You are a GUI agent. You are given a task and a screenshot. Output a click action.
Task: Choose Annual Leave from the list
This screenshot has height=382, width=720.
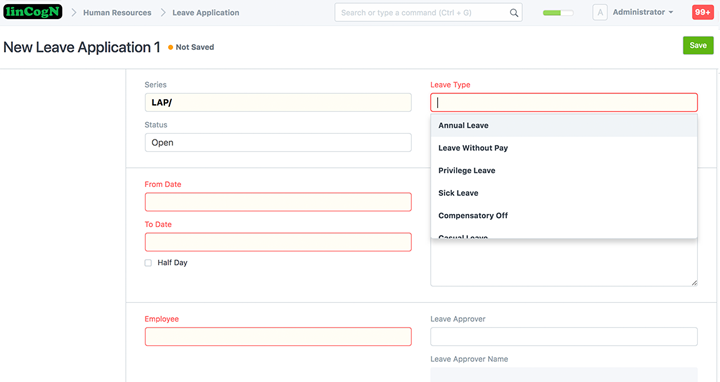tap(564, 125)
